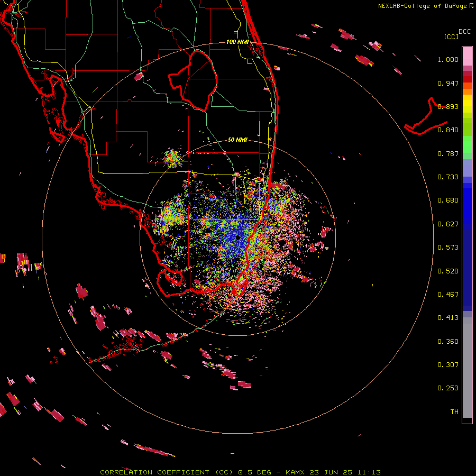Click the TH label at the scale bottom
Image resolution: width=476 pixels, height=476 pixels.
pyautogui.click(x=454, y=412)
